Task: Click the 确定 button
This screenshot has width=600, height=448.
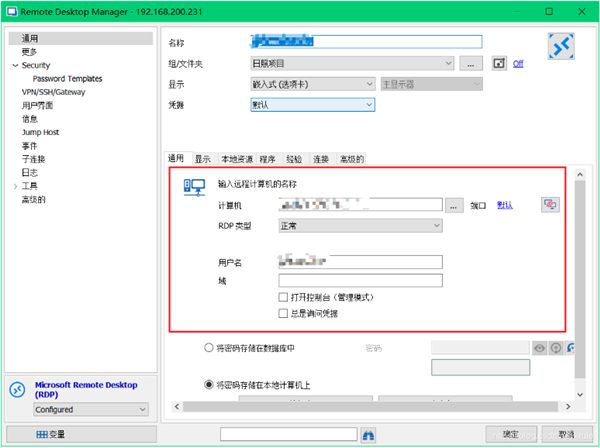Action: 511,435
